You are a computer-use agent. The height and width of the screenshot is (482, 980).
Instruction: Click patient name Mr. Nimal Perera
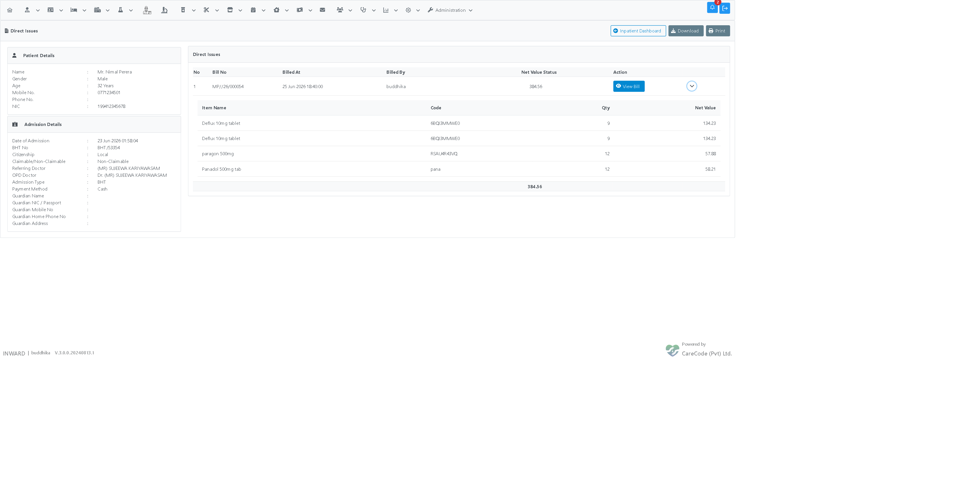(x=115, y=72)
